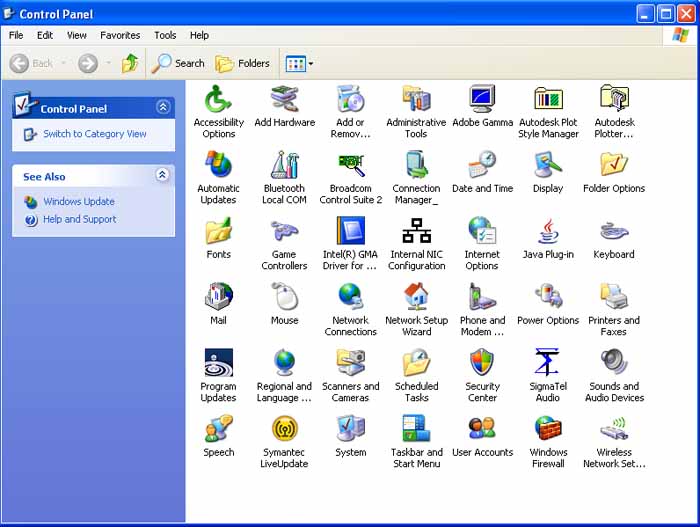Select Add or Remove Programs icon
700x527 pixels.
point(350,99)
